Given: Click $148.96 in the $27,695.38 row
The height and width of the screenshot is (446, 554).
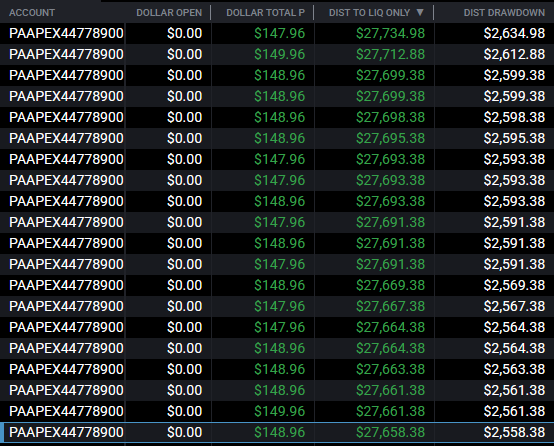Looking at the screenshot, I should click(x=279, y=138).
